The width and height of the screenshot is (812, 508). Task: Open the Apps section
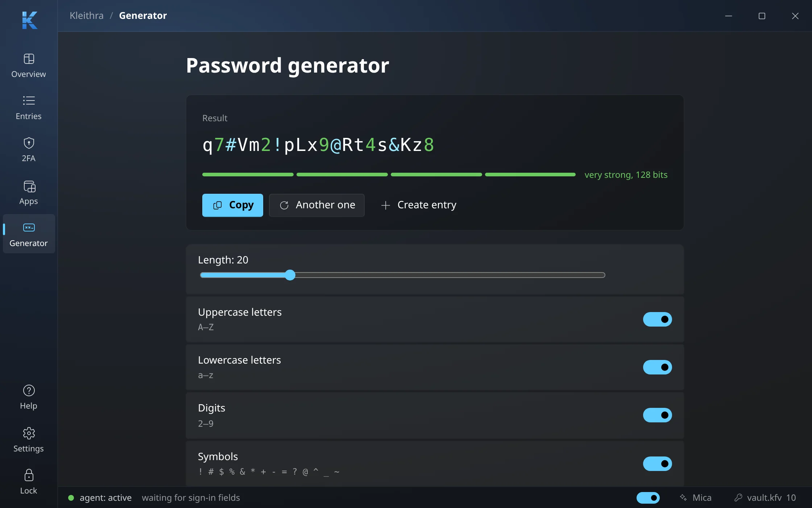[x=29, y=192]
